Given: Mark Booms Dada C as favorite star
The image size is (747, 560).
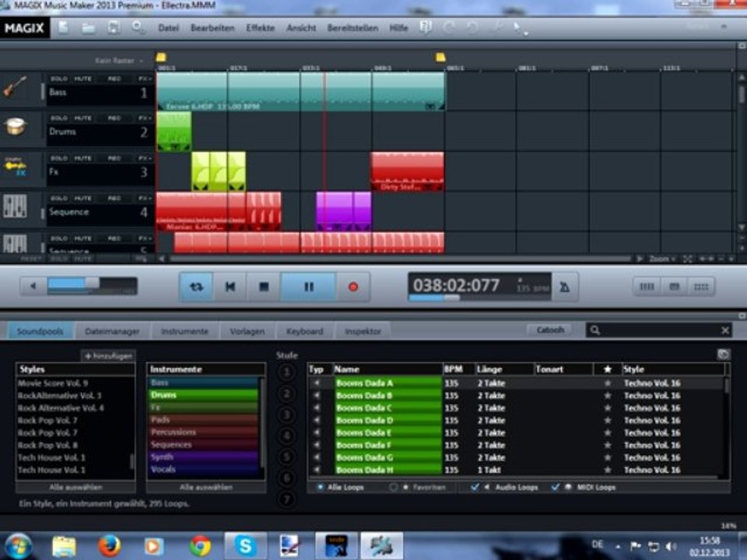Looking at the screenshot, I should [x=608, y=408].
